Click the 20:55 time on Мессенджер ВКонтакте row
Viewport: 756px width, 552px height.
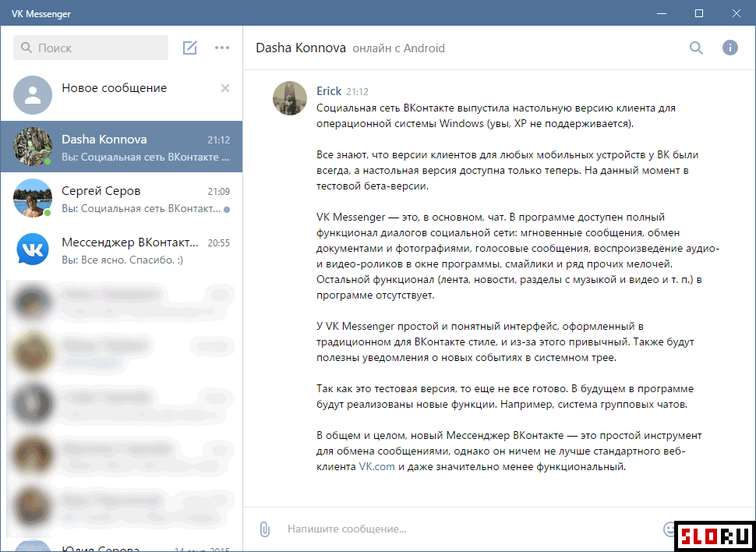coord(219,243)
